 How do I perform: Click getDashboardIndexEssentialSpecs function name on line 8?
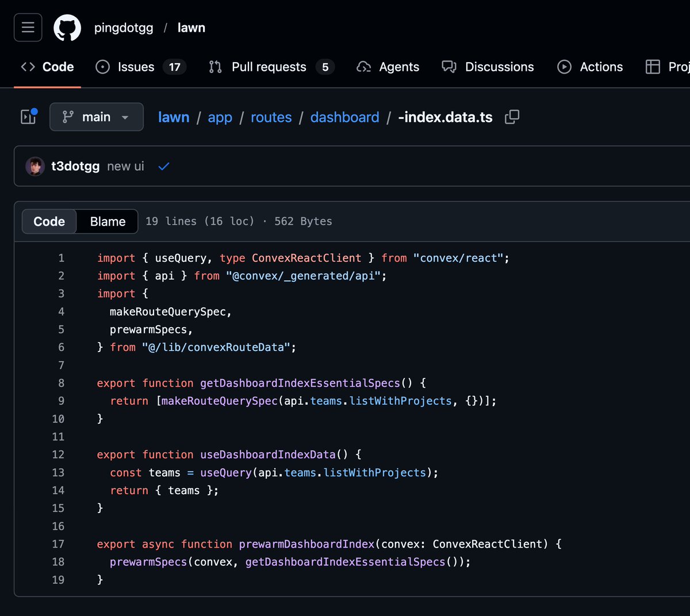click(x=300, y=383)
